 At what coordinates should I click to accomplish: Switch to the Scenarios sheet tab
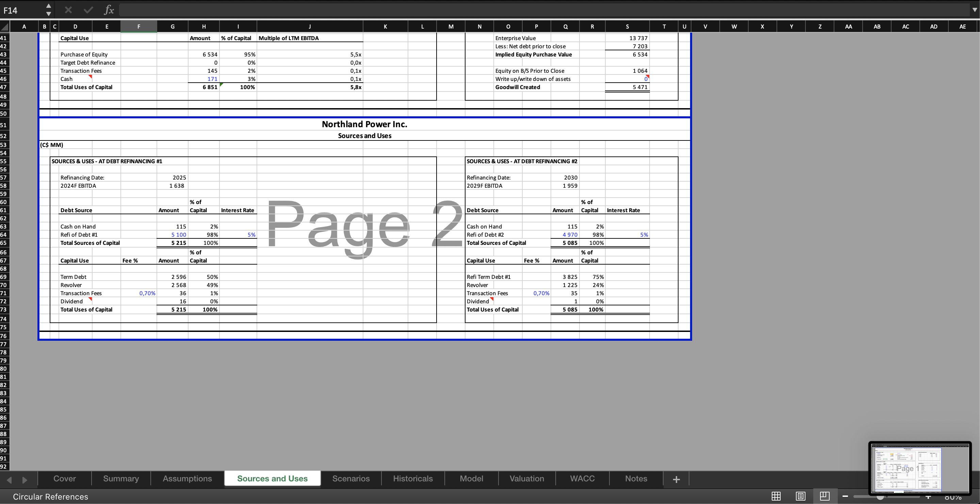coord(351,478)
